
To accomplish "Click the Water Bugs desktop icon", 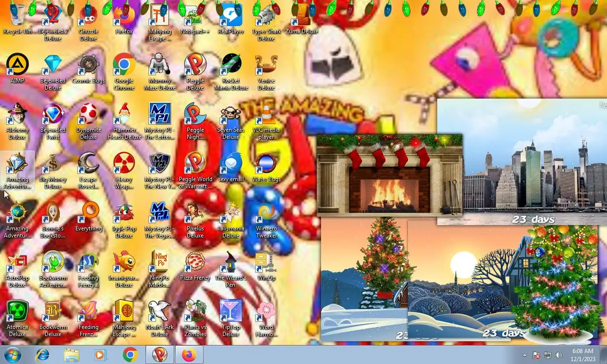I will (x=267, y=167).
